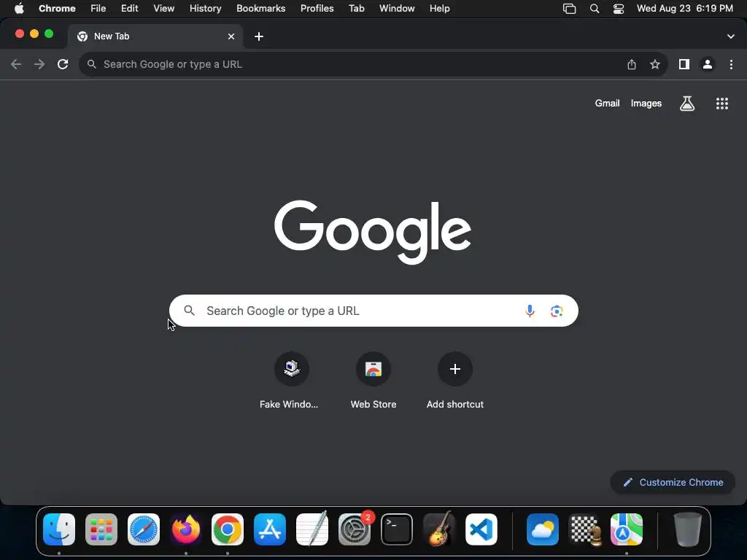The height and width of the screenshot is (560, 747).
Task: Open the Chrome application menu
Action: coord(57,9)
